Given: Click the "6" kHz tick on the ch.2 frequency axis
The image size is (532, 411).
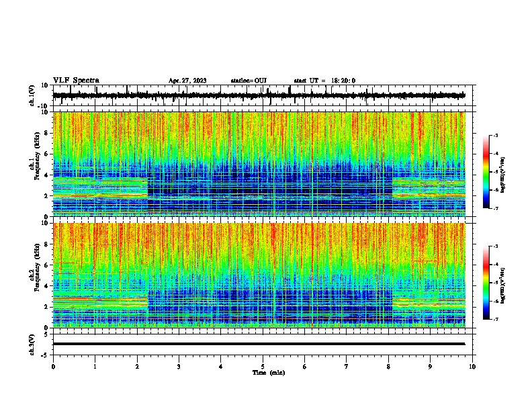Looking at the screenshot, I should (47, 265).
